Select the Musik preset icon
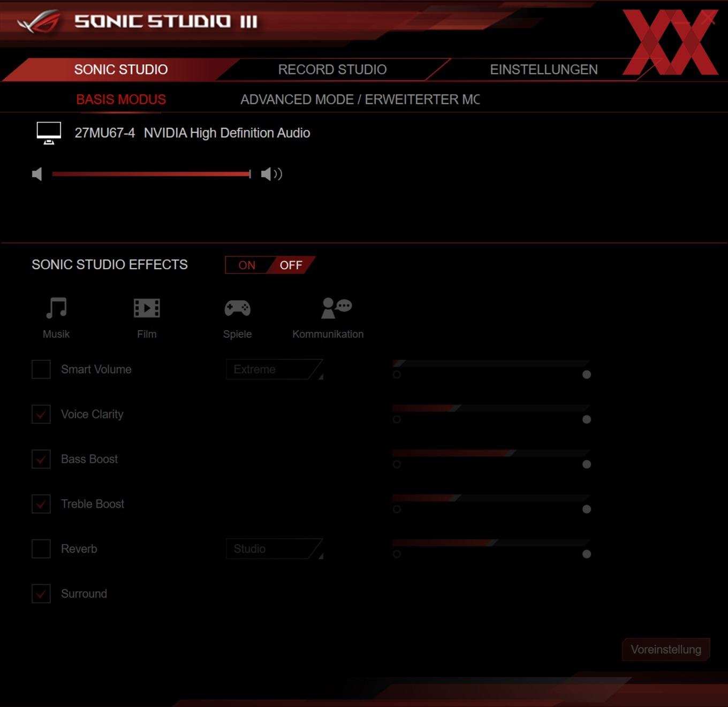 56,308
